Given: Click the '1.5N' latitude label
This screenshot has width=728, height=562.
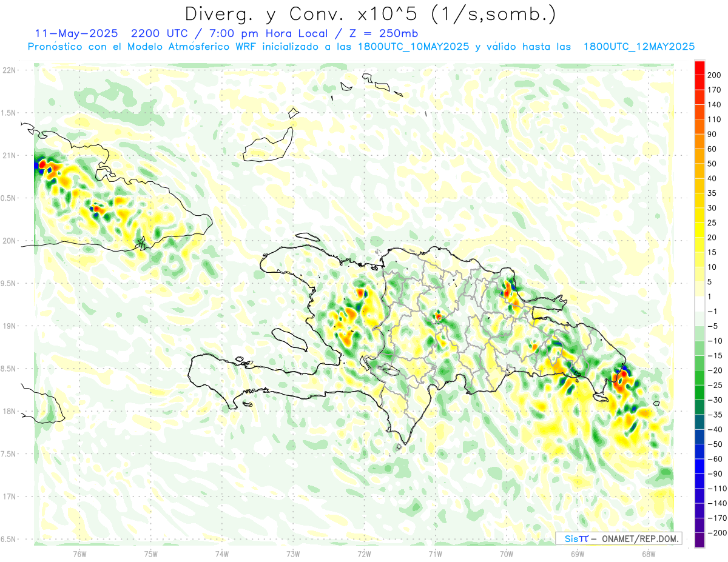Looking at the screenshot, I should 8,113.
